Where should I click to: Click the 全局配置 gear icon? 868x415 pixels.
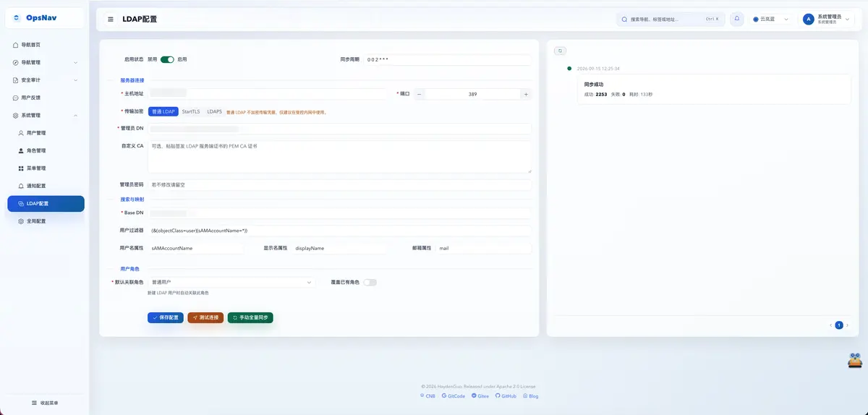(x=21, y=221)
